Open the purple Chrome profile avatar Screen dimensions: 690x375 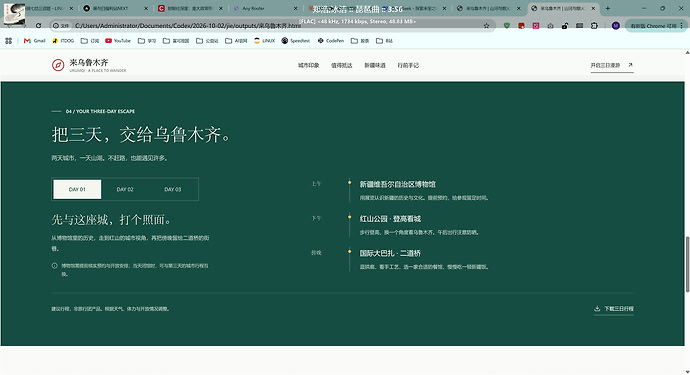point(616,26)
